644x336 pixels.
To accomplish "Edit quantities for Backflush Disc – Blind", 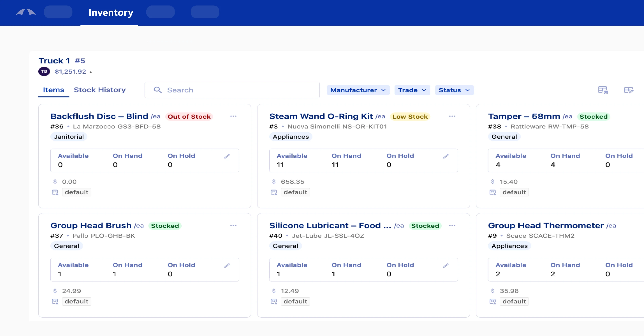I will 227,156.
